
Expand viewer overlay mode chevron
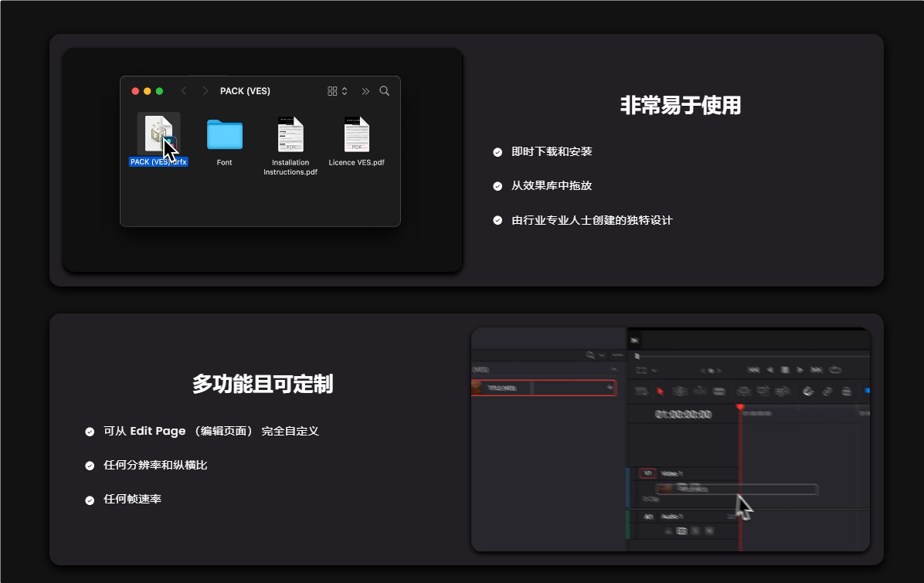(654, 371)
